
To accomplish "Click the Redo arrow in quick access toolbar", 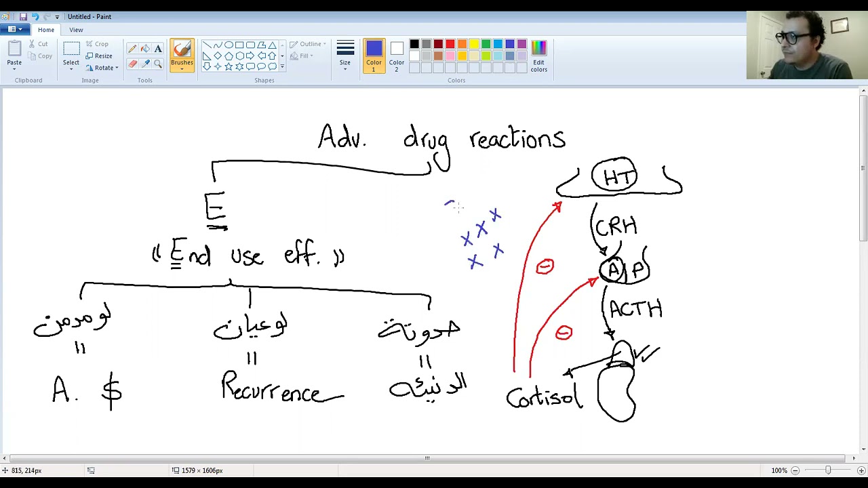I will pos(47,16).
